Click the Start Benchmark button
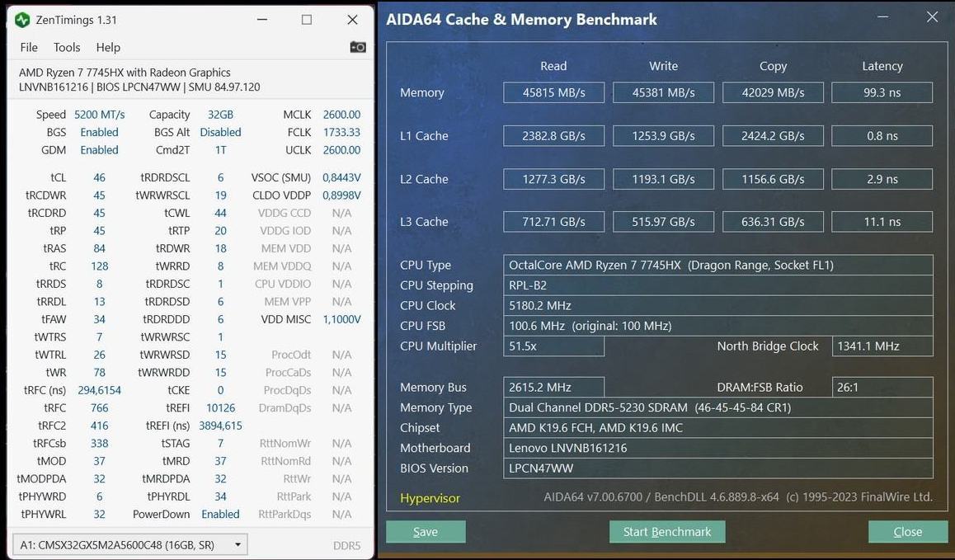The width and height of the screenshot is (955, 560). pos(667,531)
